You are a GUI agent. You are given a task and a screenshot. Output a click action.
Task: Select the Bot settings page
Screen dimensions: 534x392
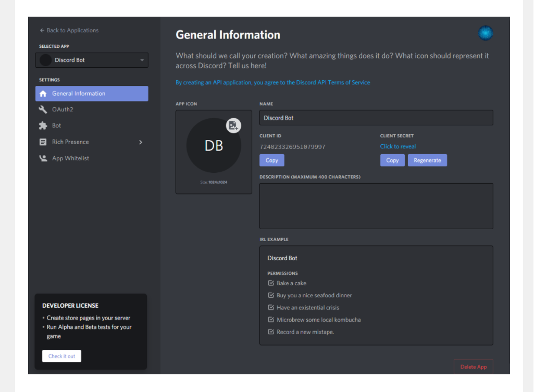[56, 126]
